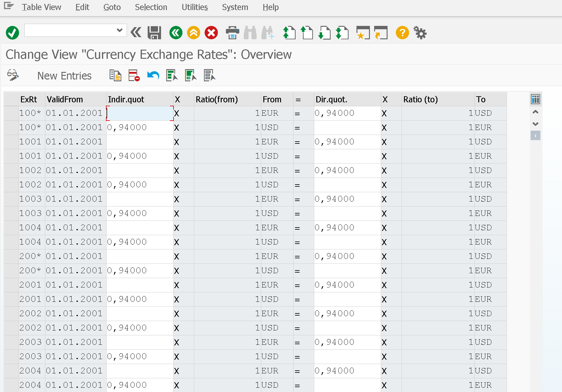Click Dir.quot 0,94000 in first 100* row

[x=347, y=113]
